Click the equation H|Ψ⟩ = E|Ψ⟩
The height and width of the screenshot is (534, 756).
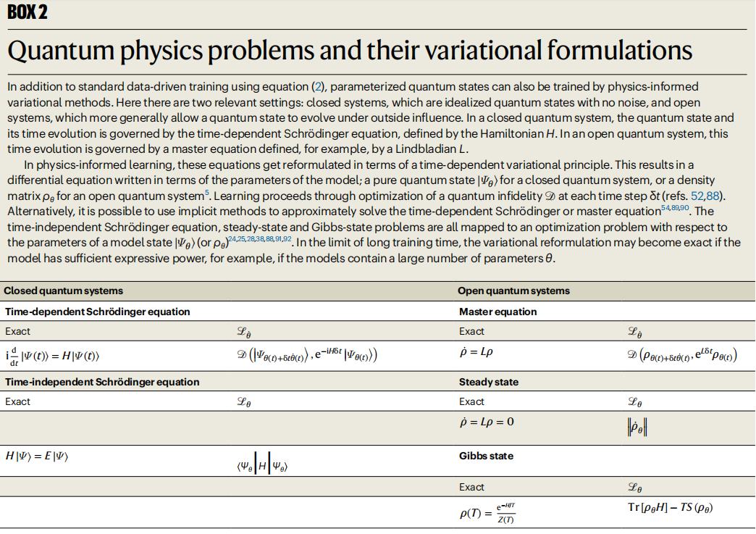[37, 456]
